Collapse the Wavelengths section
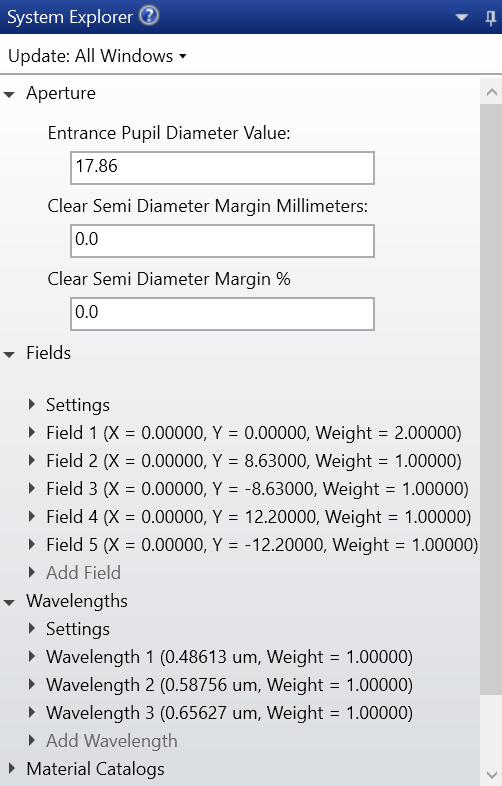This screenshot has width=502, height=786. (x=9, y=602)
